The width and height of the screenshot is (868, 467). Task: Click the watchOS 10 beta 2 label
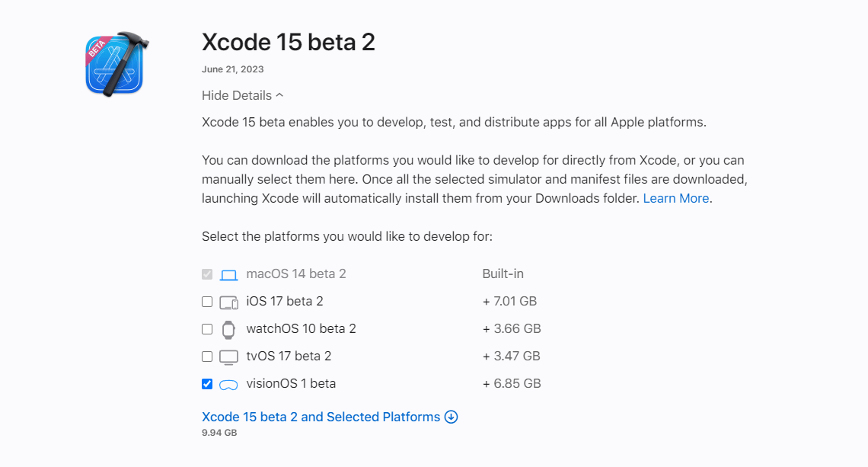(301, 328)
